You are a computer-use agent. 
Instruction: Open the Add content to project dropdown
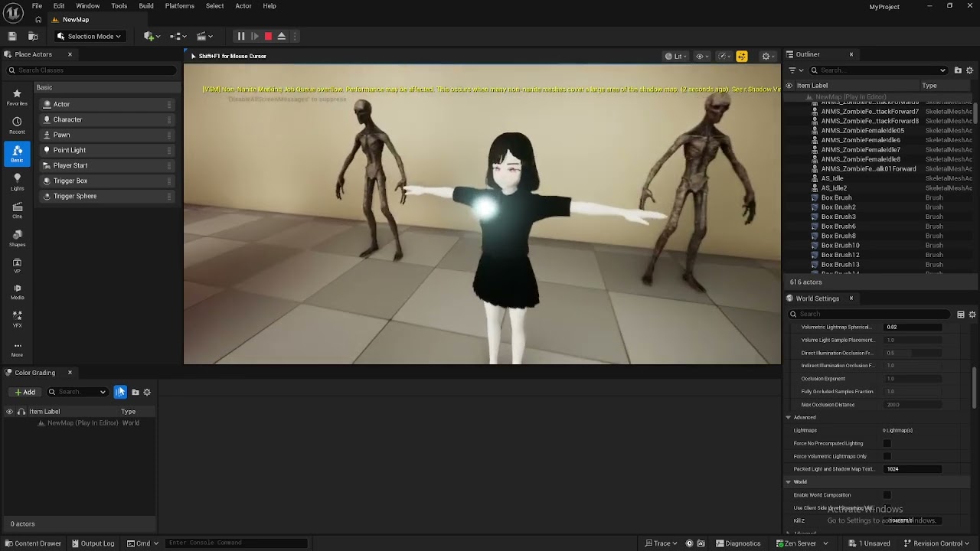pos(152,36)
